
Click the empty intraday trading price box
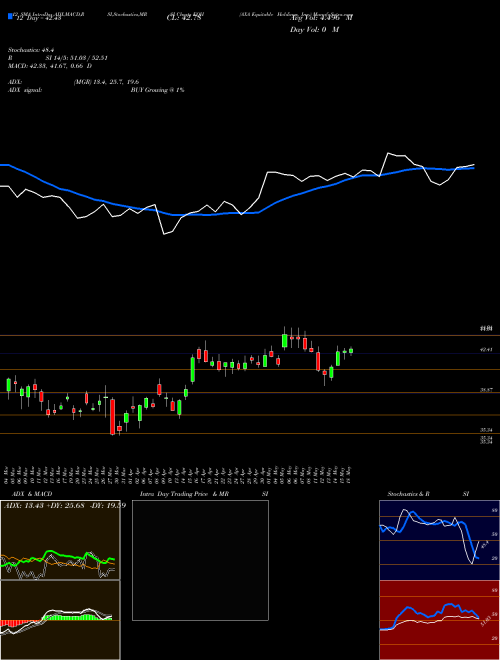coord(200,560)
